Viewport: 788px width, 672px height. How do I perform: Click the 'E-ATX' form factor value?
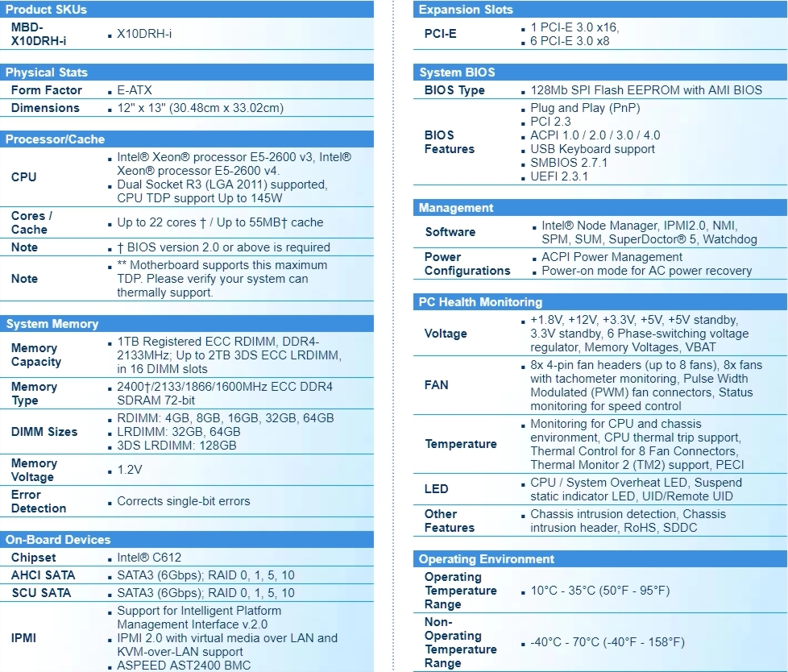(x=135, y=90)
